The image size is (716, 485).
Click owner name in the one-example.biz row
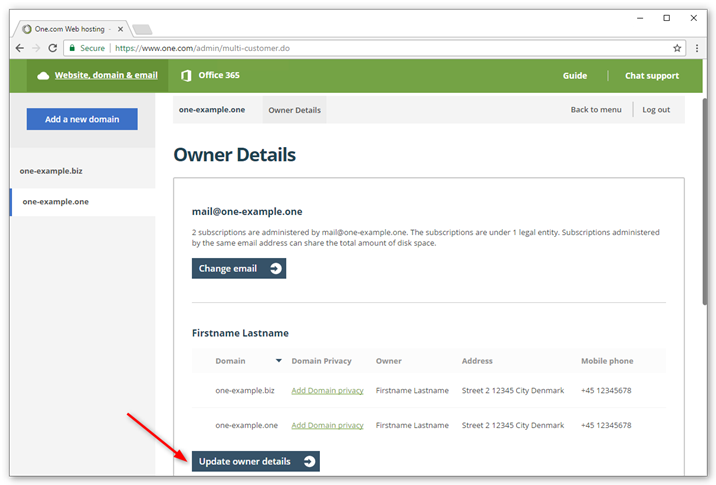[x=412, y=390]
